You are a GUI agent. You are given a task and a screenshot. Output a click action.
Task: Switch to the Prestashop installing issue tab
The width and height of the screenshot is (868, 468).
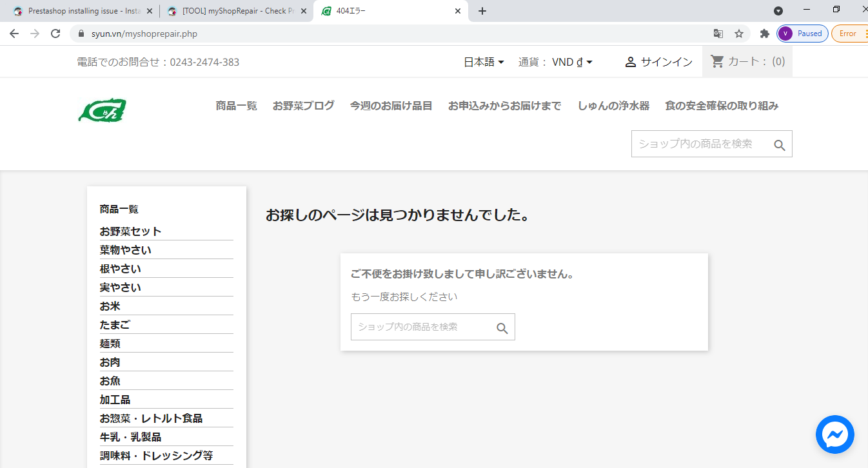tap(79, 11)
